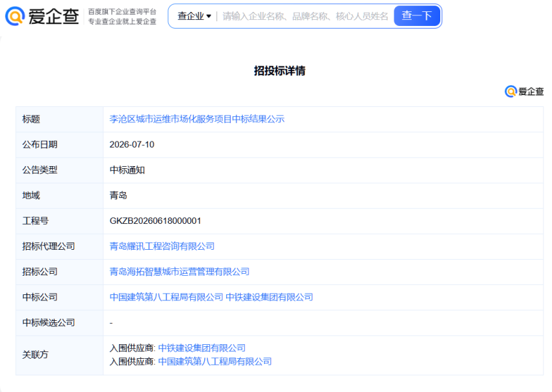Open 中铁建设集团有限公司 link in 中标公司 row
The width and height of the screenshot is (552, 392).
(x=269, y=297)
